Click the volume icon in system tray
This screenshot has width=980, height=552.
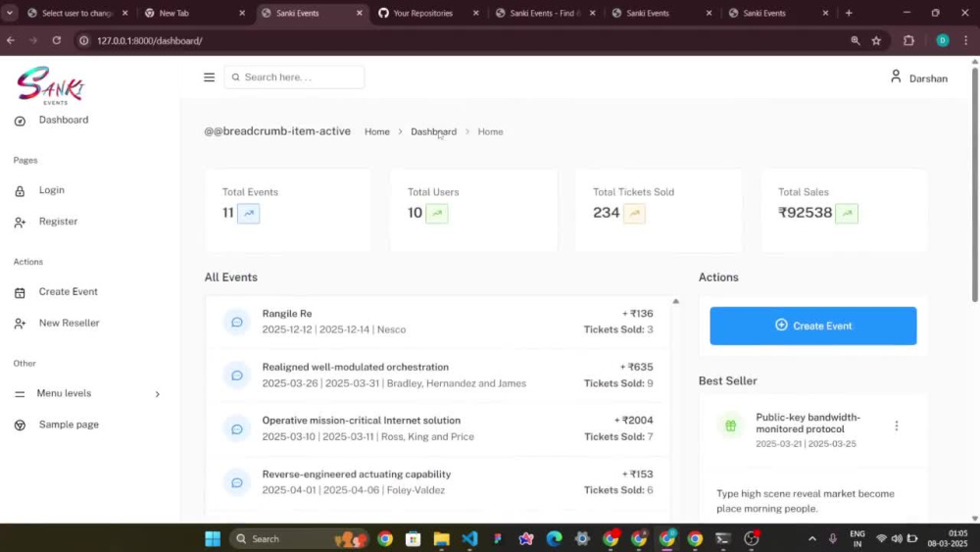897,539
